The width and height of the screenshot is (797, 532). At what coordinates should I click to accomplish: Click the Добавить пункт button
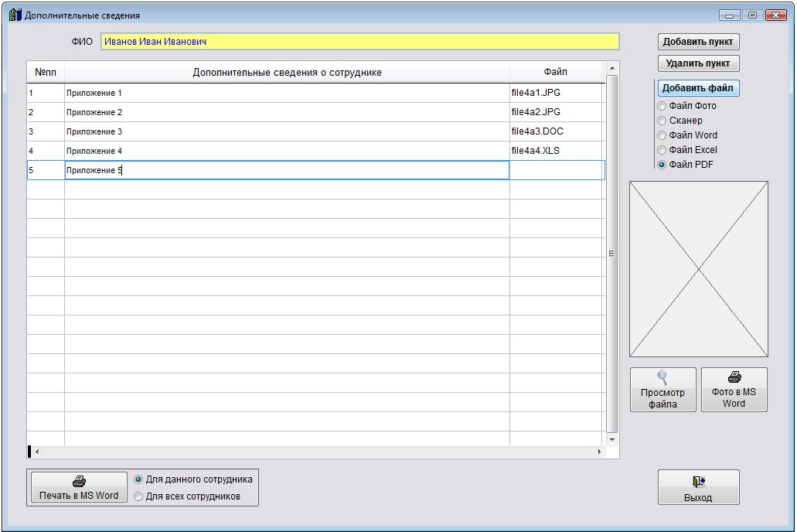tap(698, 42)
